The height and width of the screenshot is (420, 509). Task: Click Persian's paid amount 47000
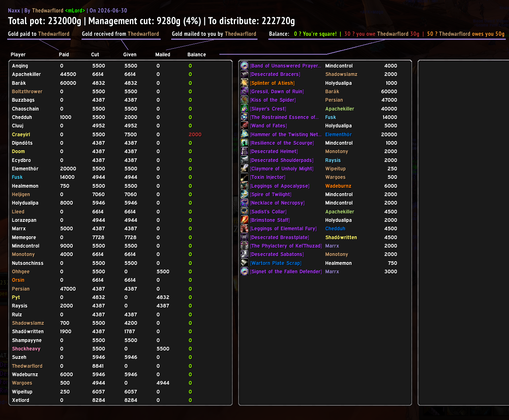[x=68, y=289]
